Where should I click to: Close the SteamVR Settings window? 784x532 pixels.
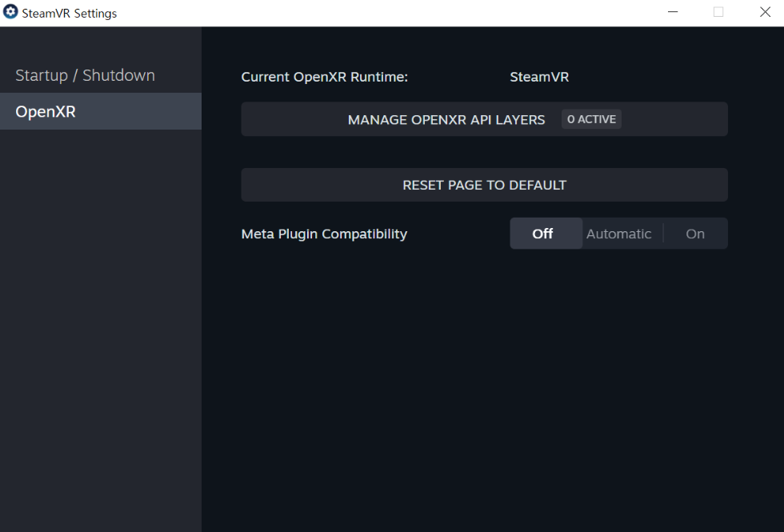[765, 12]
